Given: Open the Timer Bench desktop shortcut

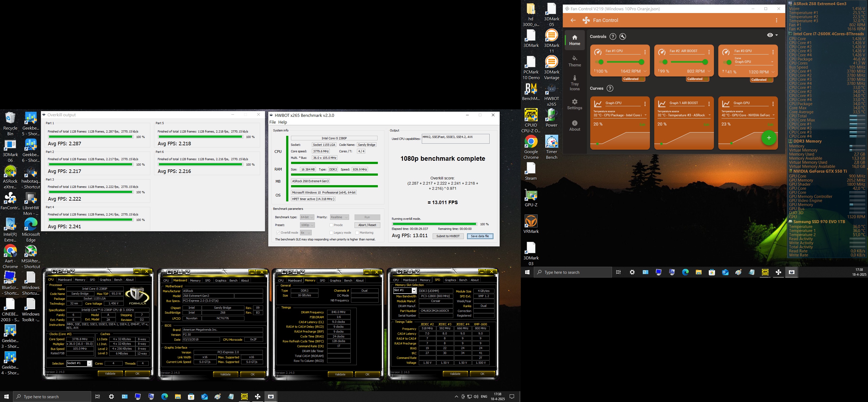Looking at the screenshot, I should click(552, 147).
